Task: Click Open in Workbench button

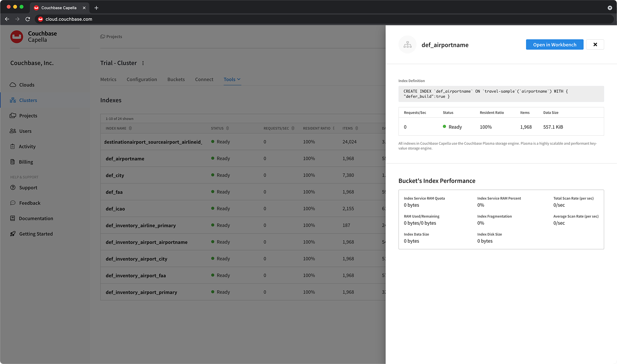Action: [554, 45]
